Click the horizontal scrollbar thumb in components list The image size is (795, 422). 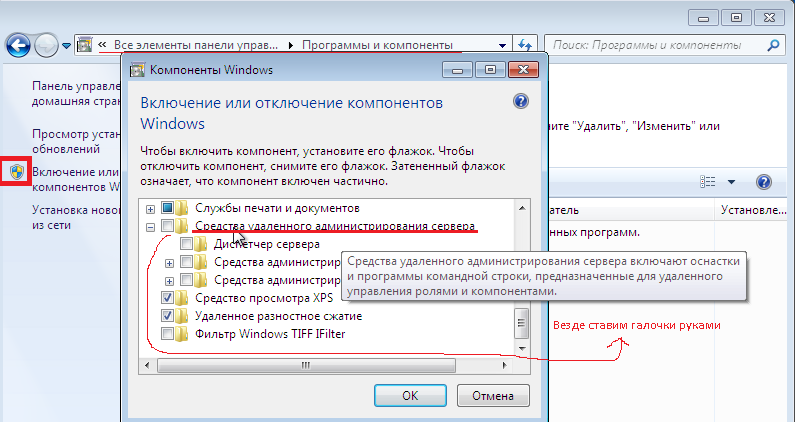coord(306,365)
